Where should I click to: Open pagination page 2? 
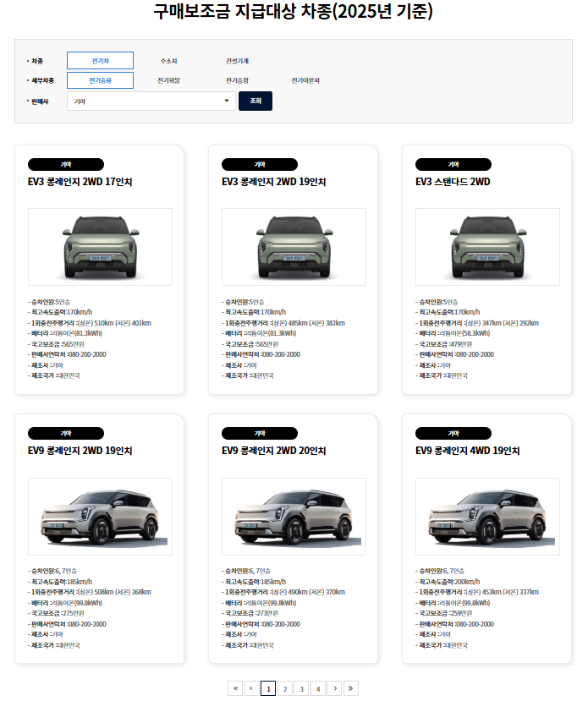285,688
